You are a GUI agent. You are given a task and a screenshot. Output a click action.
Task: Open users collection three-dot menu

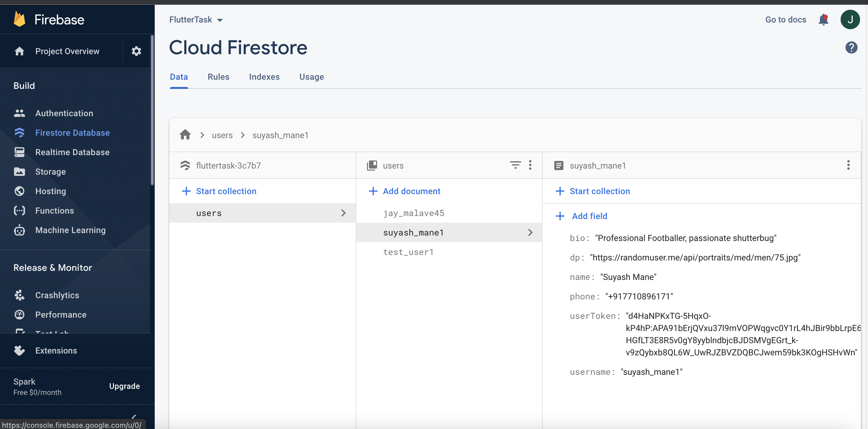tap(530, 165)
